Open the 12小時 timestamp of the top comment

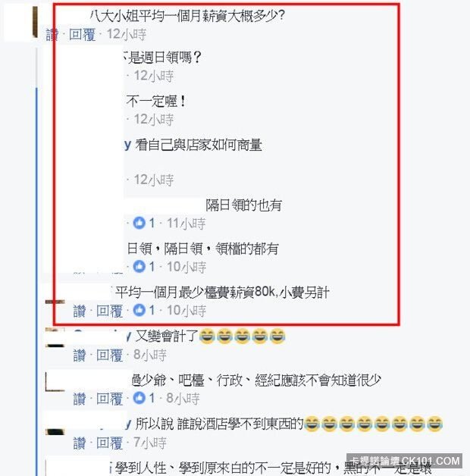coord(127,34)
